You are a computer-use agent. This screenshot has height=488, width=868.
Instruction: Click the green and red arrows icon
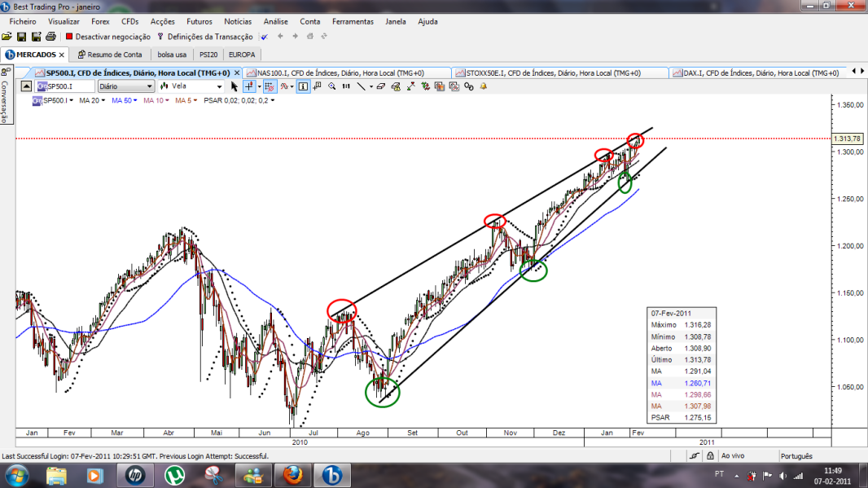[x=425, y=86]
